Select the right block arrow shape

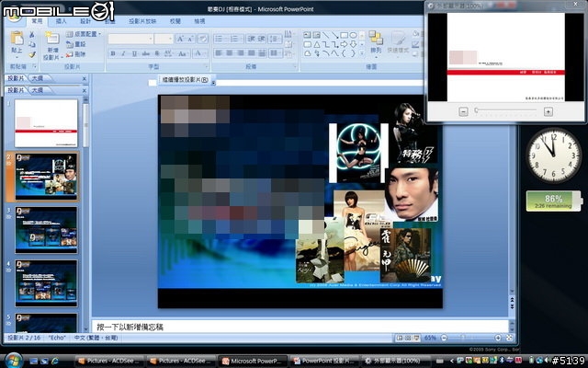point(344,44)
